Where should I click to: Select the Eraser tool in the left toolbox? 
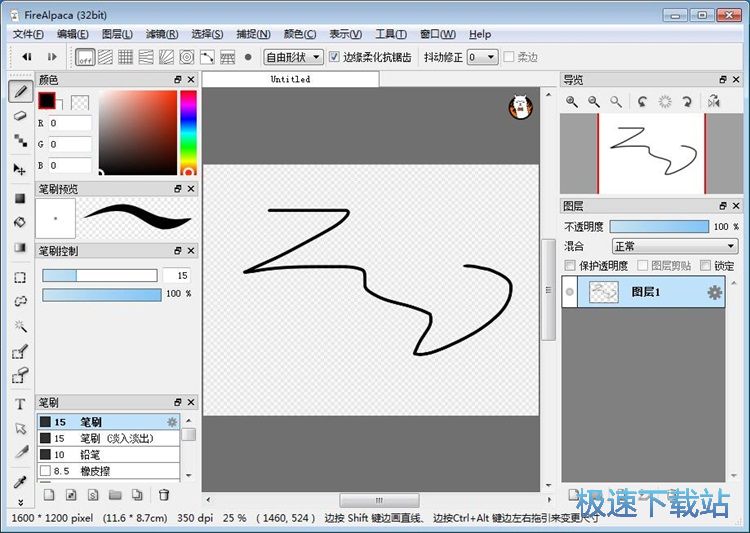click(x=20, y=116)
